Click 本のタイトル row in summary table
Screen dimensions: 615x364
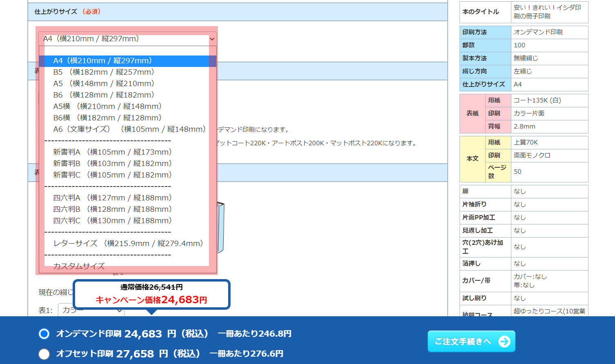524,12
